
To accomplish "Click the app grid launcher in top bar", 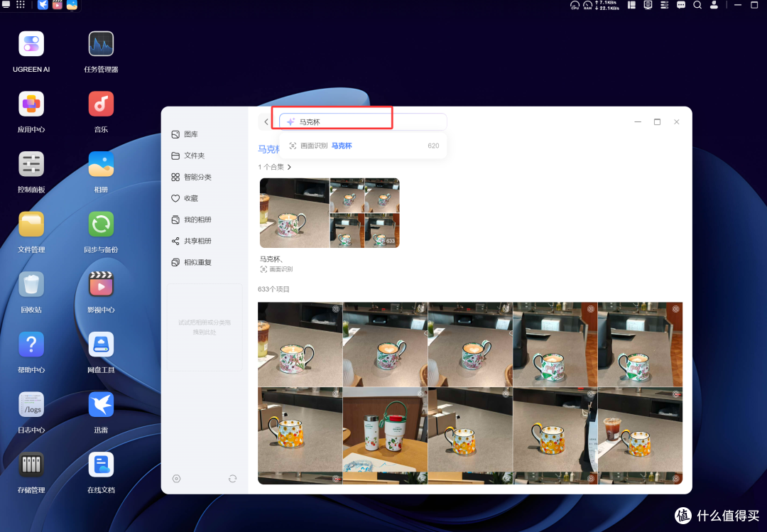I will click(21, 4).
